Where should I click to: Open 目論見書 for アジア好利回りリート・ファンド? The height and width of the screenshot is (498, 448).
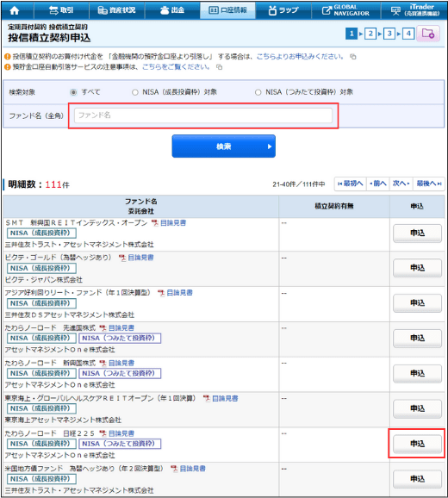(180, 293)
